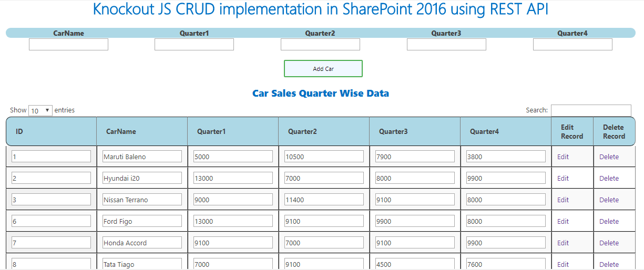This screenshot has width=644, height=270.
Task: Click the Ford Figo name field
Action: (x=142, y=221)
